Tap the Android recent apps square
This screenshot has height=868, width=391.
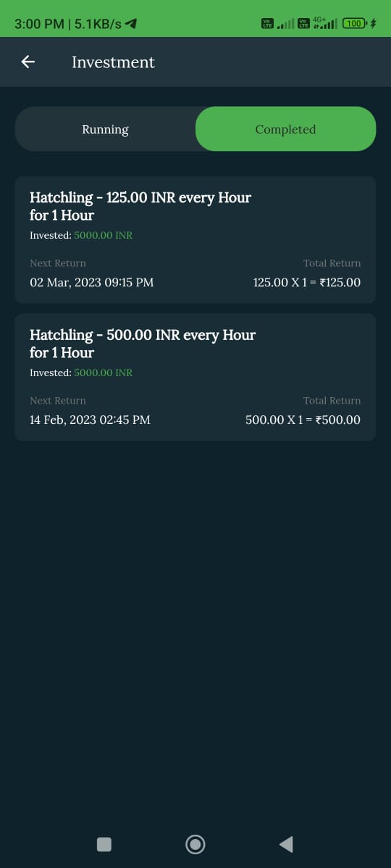point(104,844)
